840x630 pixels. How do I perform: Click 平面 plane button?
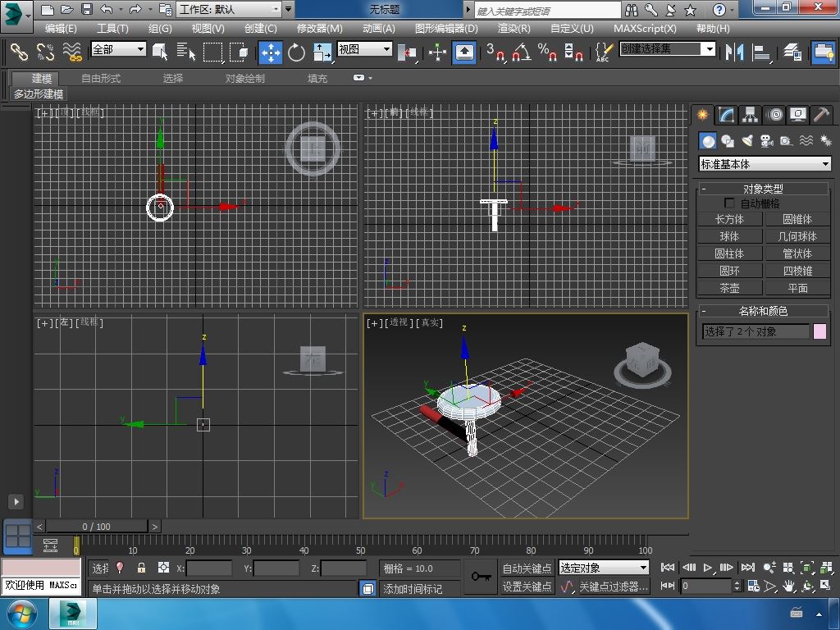[x=797, y=288]
